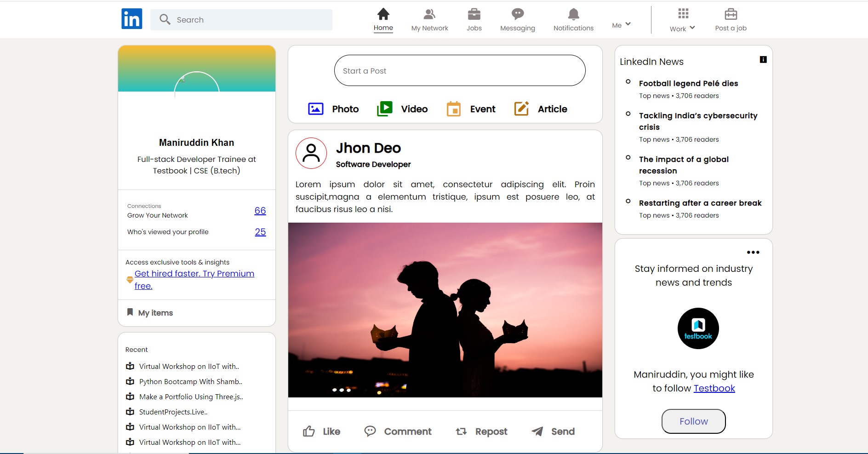Go to the My Network tab
868x454 pixels.
coord(429,20)
